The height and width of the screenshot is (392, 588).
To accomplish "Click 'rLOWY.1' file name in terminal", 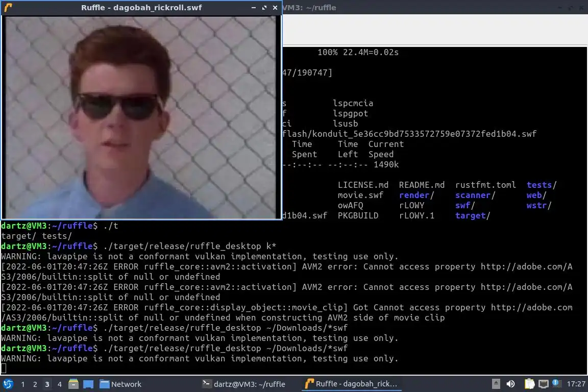I will coord(416,216).
